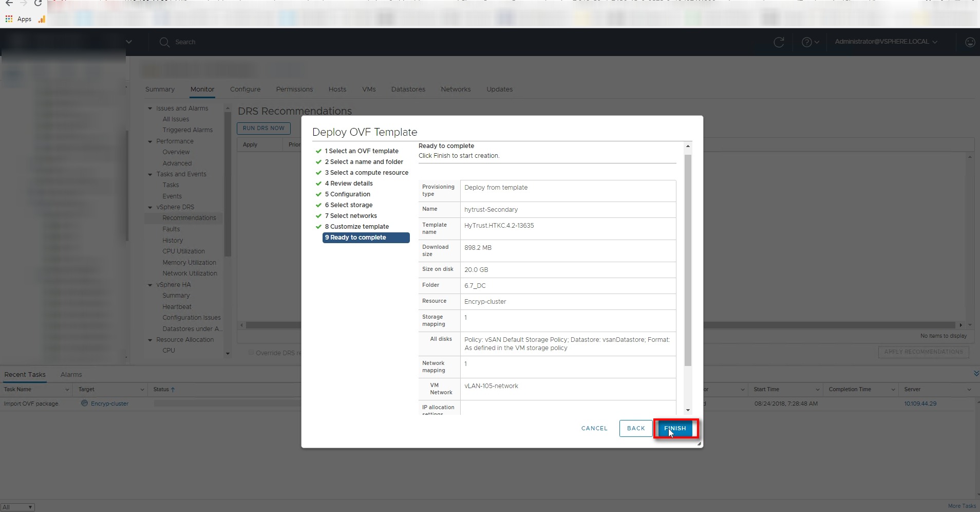Cancel the Deploy OVF Template wizard
980x512 pixels.
594,428
